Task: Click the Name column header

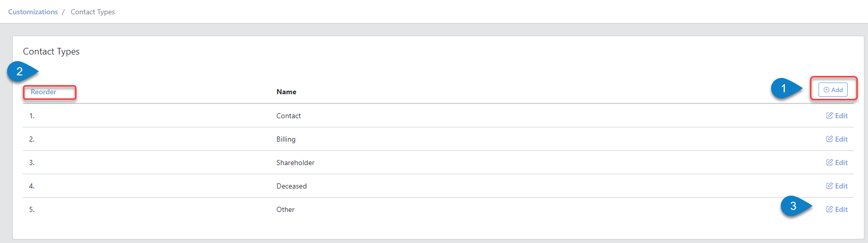Action: [x=286, y=92]
